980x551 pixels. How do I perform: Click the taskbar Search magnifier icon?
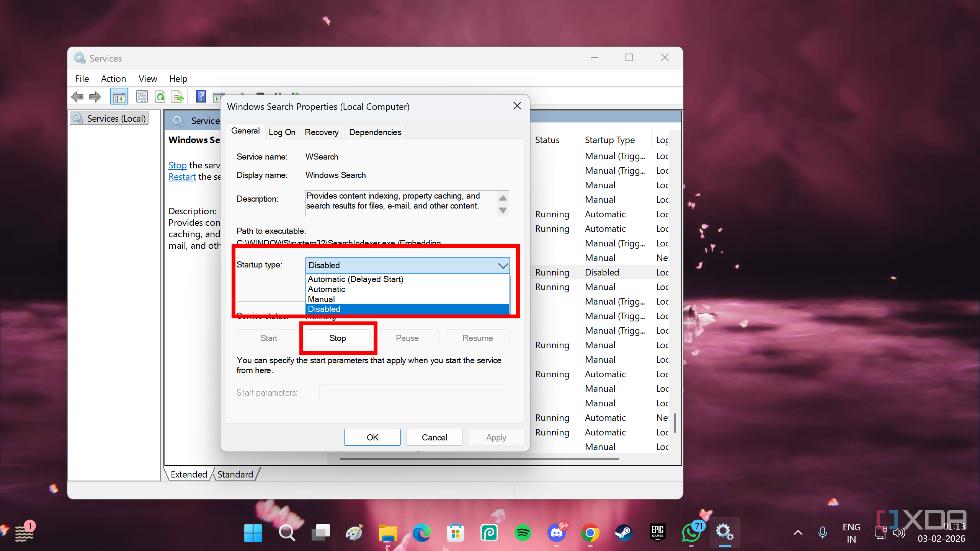click(x=287, y=532)
